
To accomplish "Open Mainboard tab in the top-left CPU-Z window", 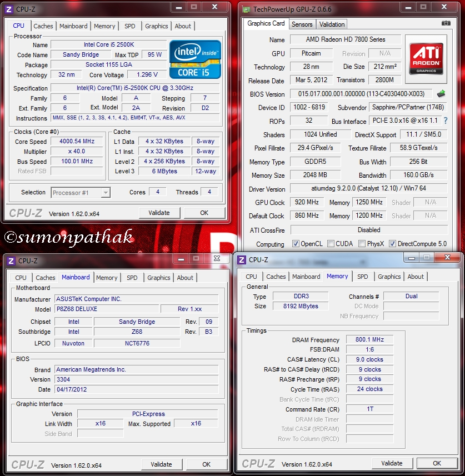I will click(73, 26).
